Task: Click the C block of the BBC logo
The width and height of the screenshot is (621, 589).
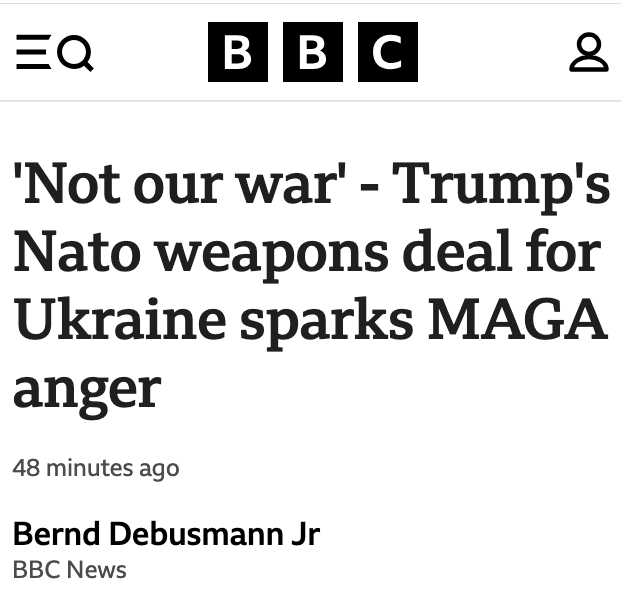Action: click(385, 52)
